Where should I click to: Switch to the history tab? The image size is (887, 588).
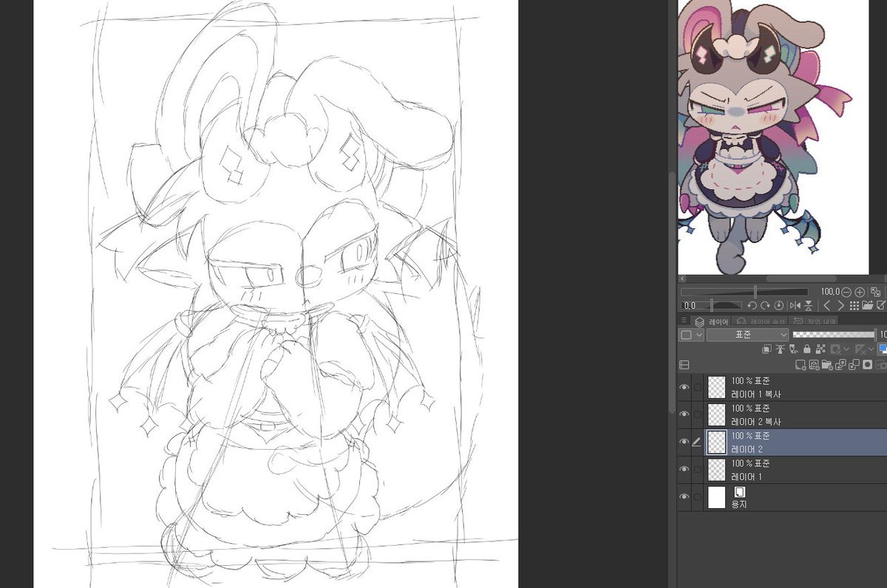coord(814,321)
